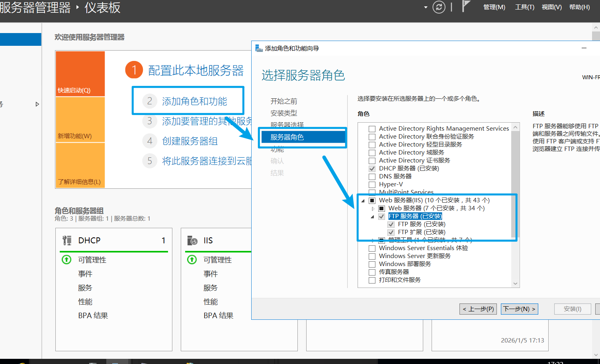
Task: Click the 下一步(N) button
Action: point(519,309)
